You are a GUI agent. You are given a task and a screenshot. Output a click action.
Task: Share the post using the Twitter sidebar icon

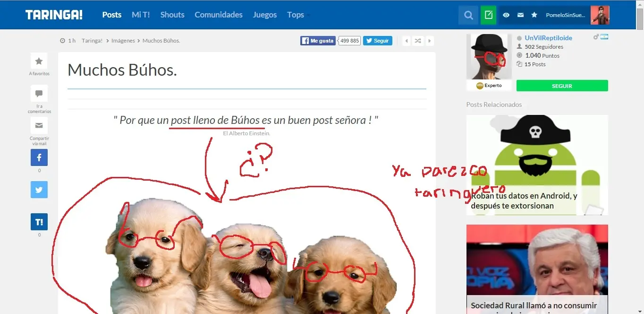click(x=39, y=190)
